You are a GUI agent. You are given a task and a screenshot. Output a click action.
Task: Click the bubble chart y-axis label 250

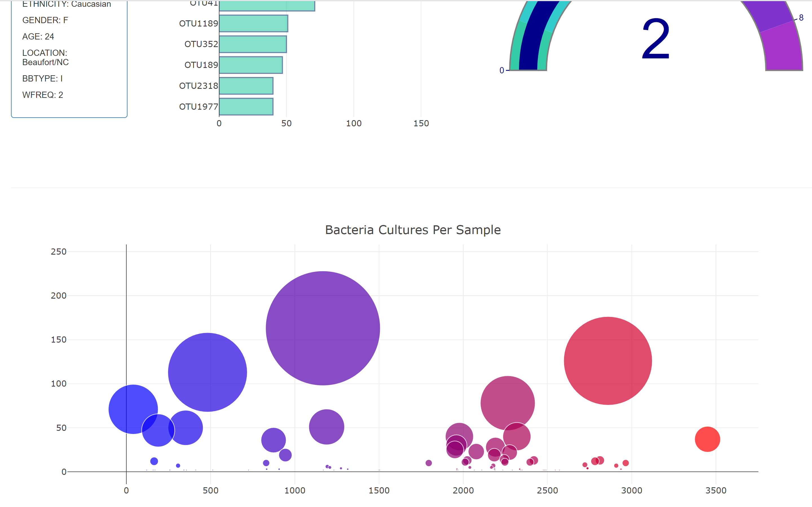tap(59, 252)
